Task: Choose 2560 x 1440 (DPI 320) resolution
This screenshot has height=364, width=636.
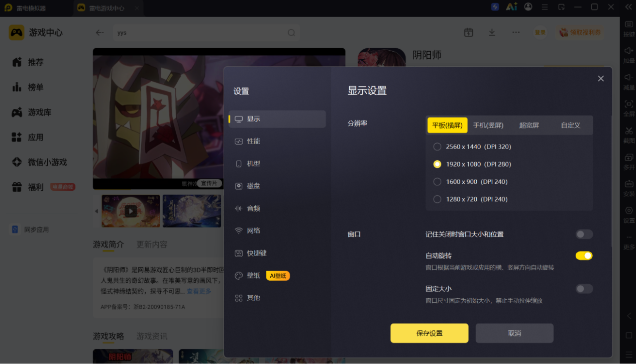Action: point(472,147)
